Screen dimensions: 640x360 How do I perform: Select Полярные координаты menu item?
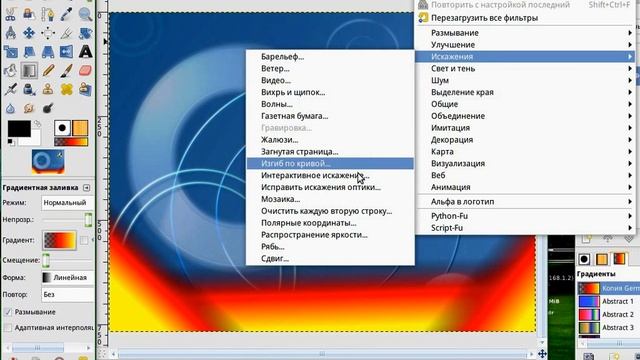330,223
